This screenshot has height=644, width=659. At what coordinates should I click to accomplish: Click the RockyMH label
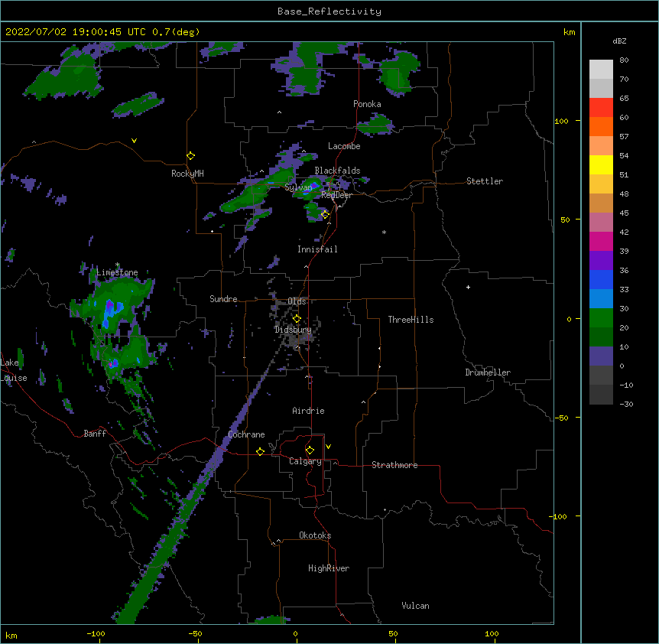coord(187,174)
